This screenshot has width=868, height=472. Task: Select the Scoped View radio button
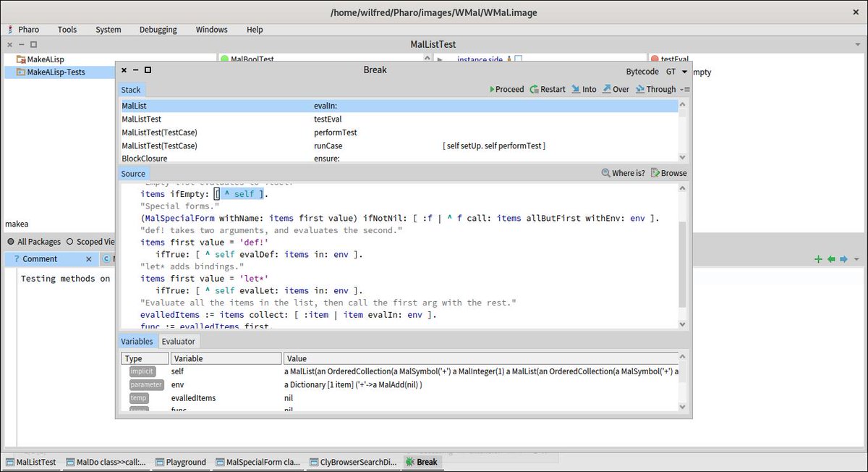pyautogui.click(x=70, y=242)
